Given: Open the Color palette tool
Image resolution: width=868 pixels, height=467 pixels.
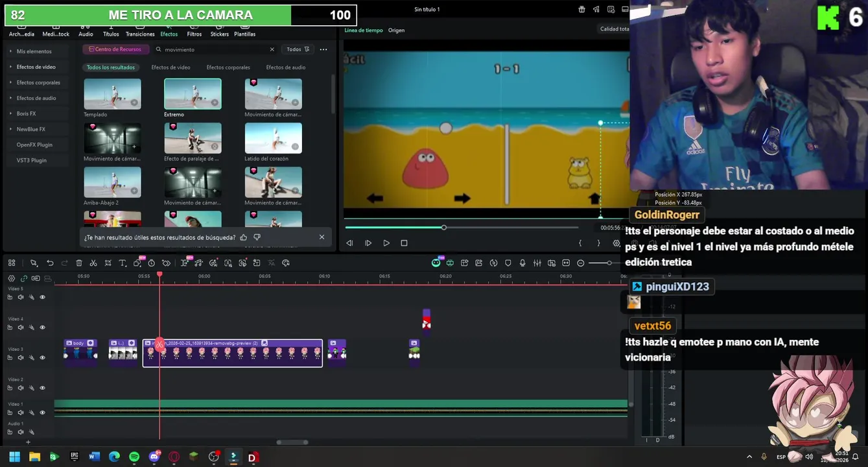Looking at the screenshot, I should coord(286,263).
